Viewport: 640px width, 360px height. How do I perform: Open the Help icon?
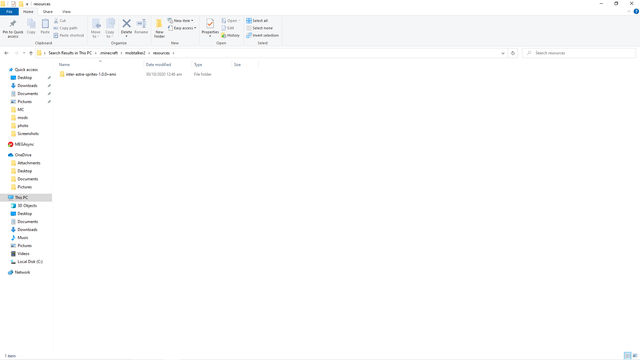pos(636,11)
